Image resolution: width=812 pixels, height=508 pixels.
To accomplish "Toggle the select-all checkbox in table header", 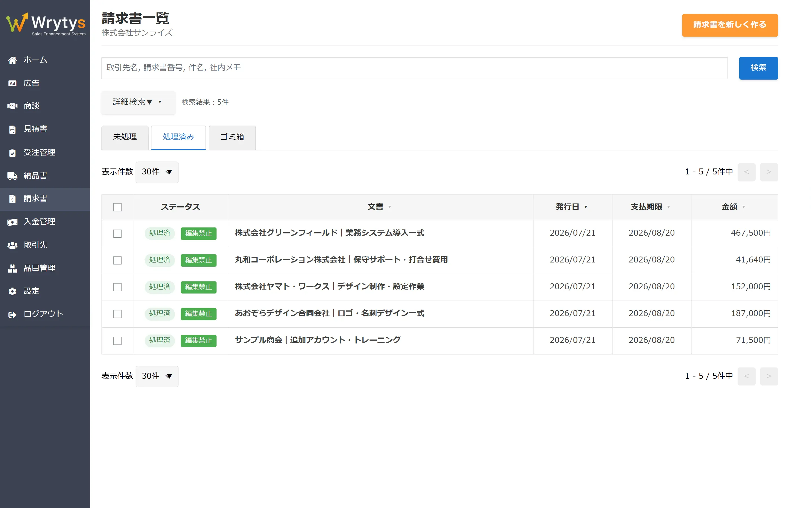I will click(x=118, y=207).
